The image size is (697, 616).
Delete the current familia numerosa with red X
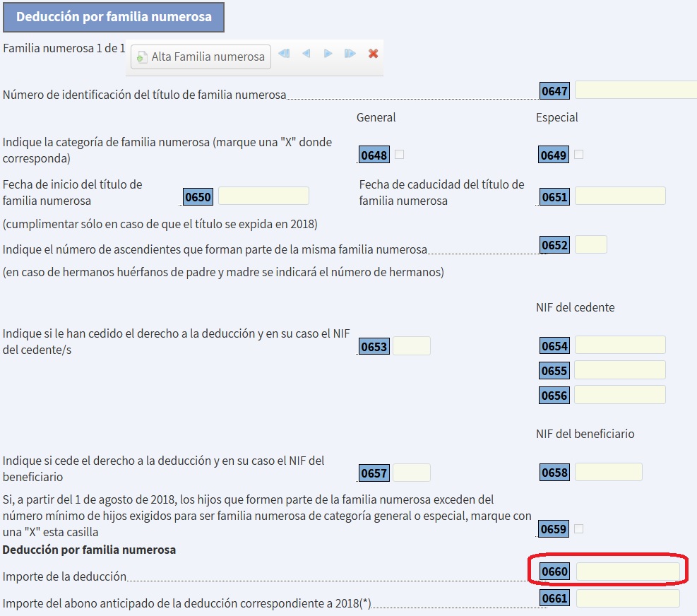click(374, 54)
